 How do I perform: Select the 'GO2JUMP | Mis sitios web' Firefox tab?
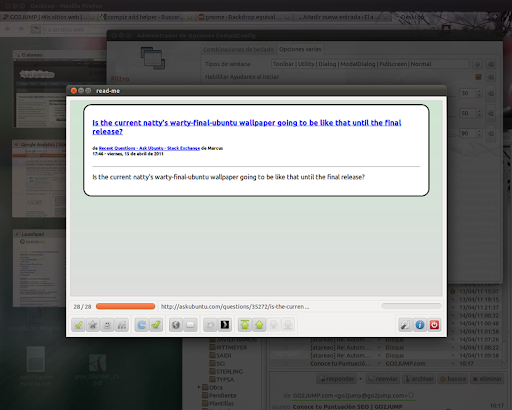click(48, 17)
